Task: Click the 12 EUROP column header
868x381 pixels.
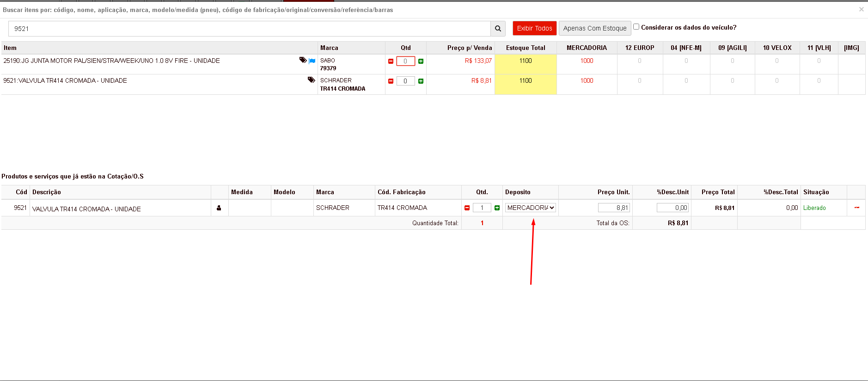Action: click(x=640, y=48)
